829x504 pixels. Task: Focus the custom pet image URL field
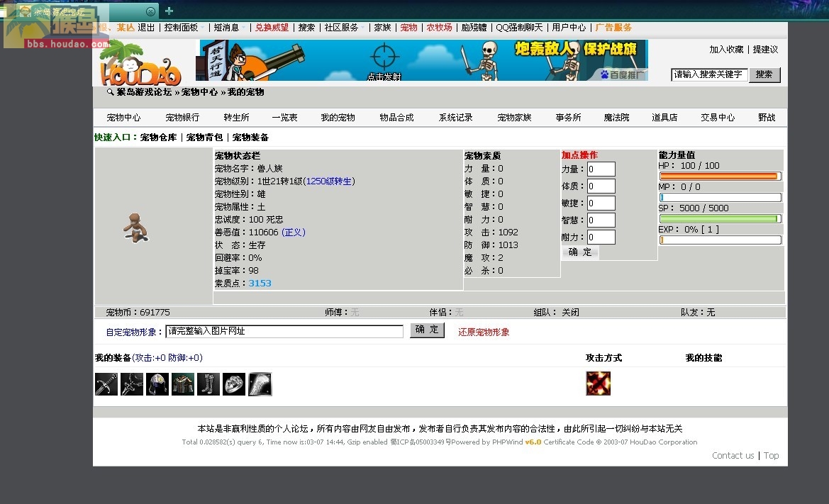point(284,331)
